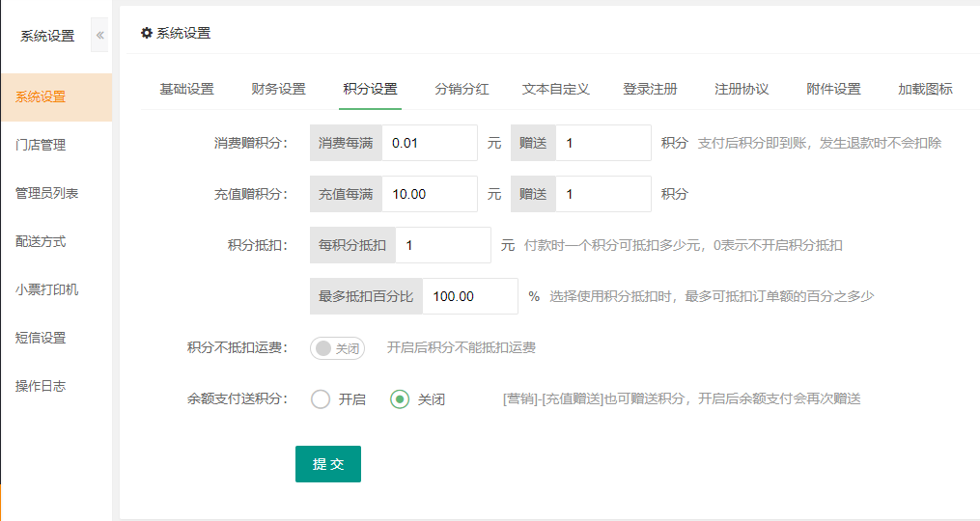The height and width of the screenshot is (521, 980).
Task: Select the 关闭 radio for 余额支付送积分
Action: pos(400,399)
